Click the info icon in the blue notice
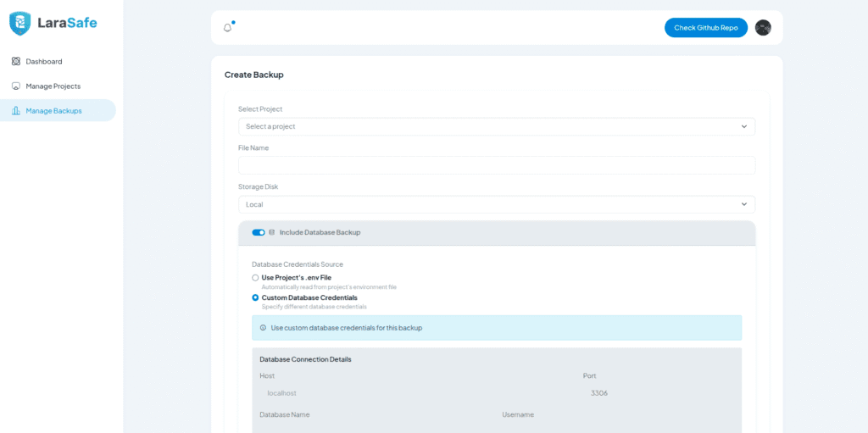Viewport: 868px width, 433px height. 263,328
